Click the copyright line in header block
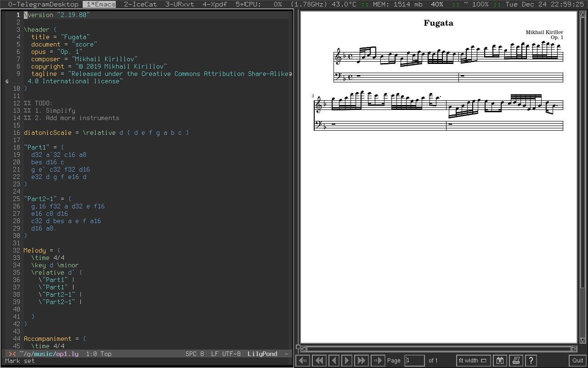 click(x=99, y=66)
